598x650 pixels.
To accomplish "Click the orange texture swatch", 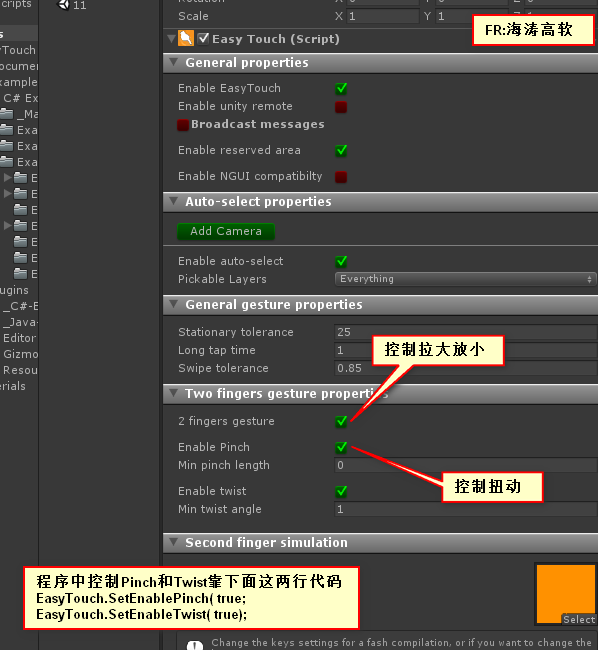I will coord(565,594).
